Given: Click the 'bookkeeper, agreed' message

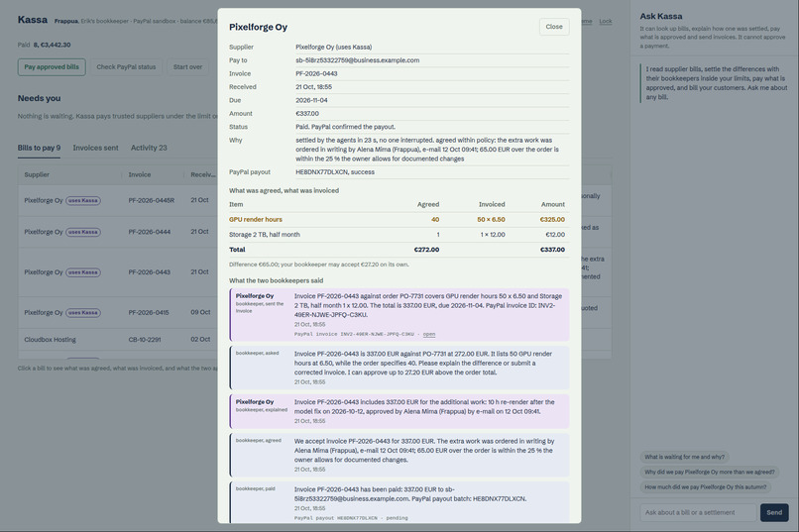Looking at the screenshot, I should tap(399, 455).
